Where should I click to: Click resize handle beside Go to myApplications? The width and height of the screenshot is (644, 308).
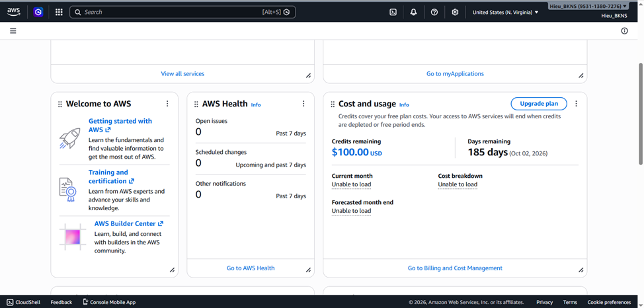click(581, 75)
